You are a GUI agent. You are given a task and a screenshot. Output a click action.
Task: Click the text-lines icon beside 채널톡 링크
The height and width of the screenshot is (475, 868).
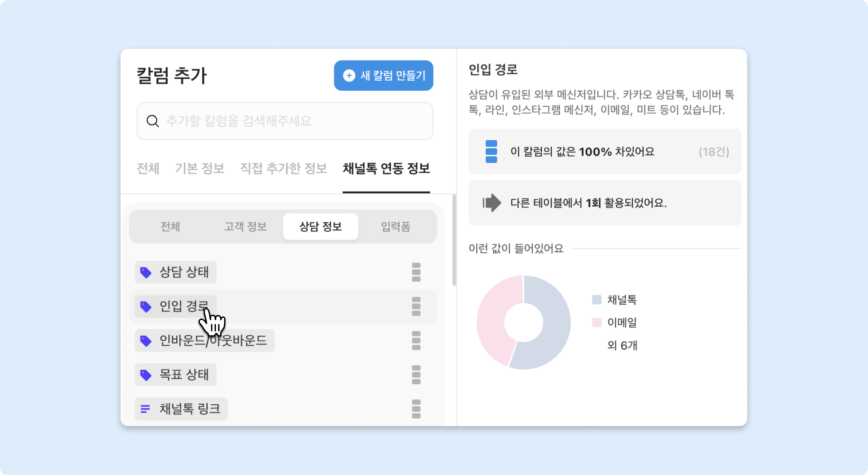tap(145, 409)
